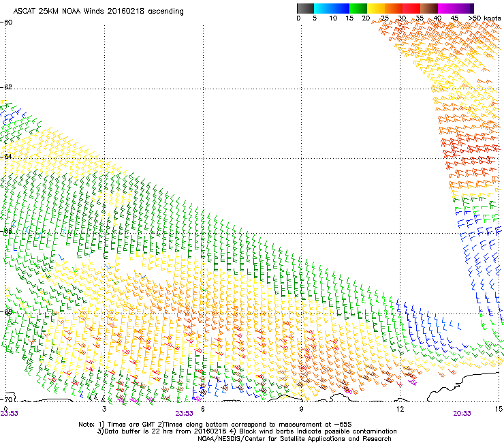Select the '45' legend label
The height and width of the screenshot is (443, 504).
coord(454,18)
